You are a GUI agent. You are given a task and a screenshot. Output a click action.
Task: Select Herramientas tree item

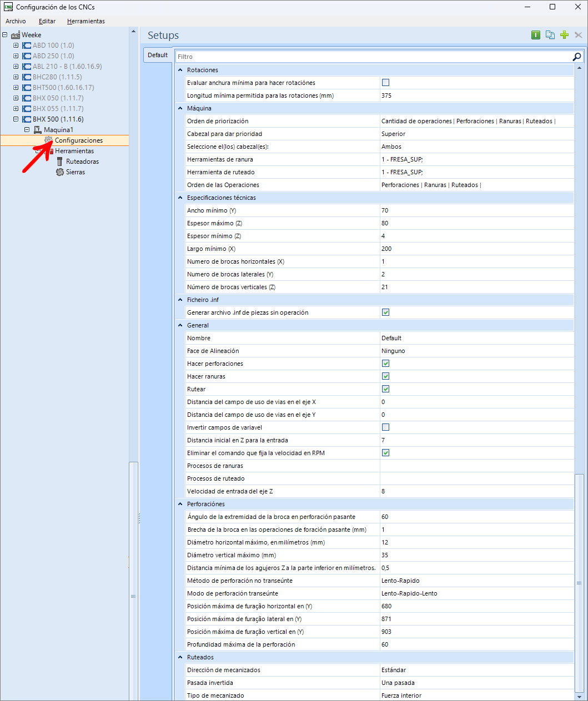[74, 151]
